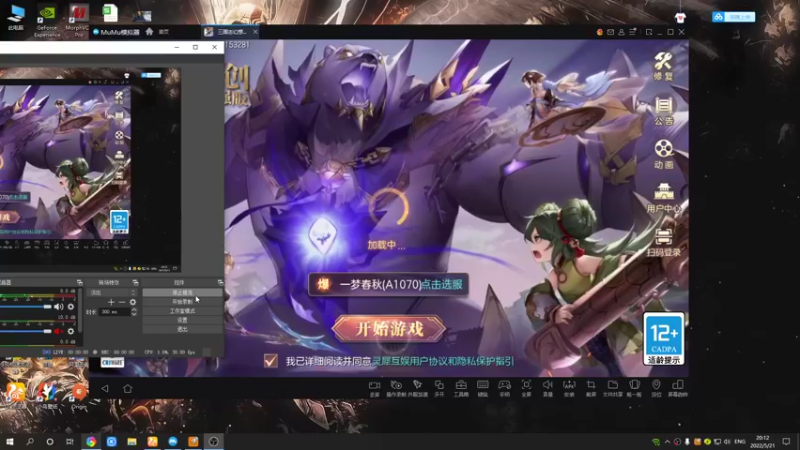The height and width of the screenshot is (450, 800).
Task: Click the Android home button in MuMu
Action: [x=128, y=389]
